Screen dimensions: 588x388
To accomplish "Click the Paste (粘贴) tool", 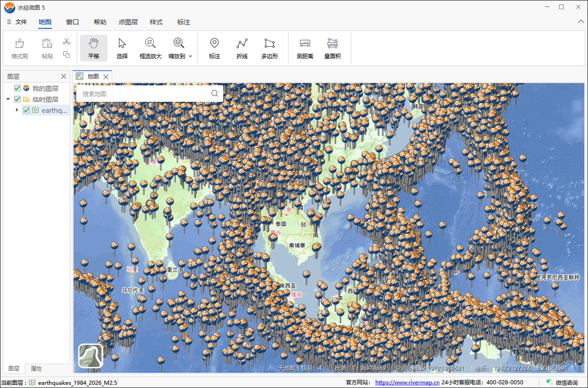I will [47, 48].
